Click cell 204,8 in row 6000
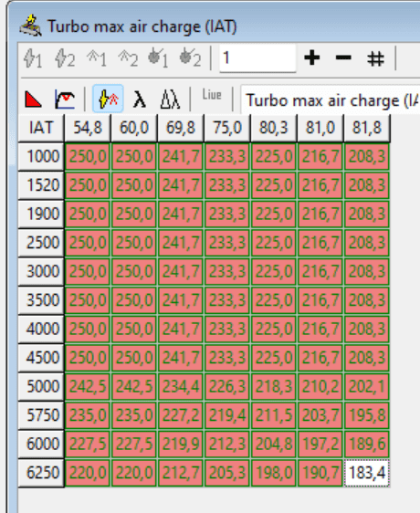The width and height of the screenshot is (420, 513). [274, 444]
